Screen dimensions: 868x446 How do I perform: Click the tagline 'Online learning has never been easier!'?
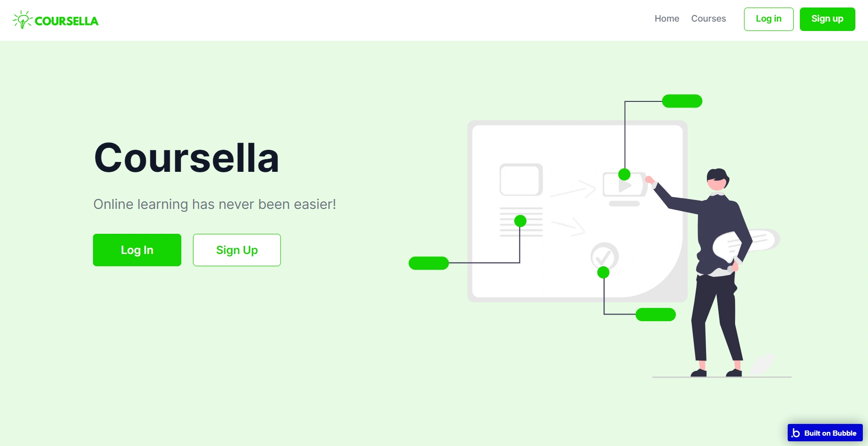point(215,204)
